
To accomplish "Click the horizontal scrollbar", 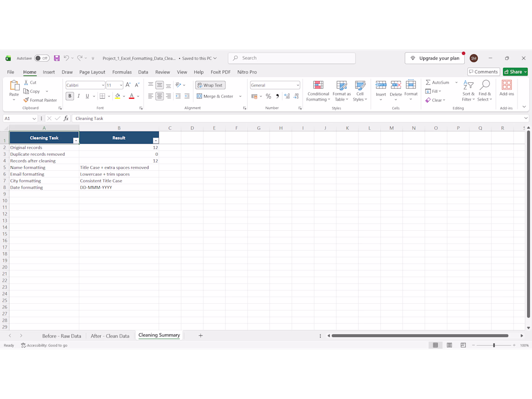I will [x=420, y=336].
